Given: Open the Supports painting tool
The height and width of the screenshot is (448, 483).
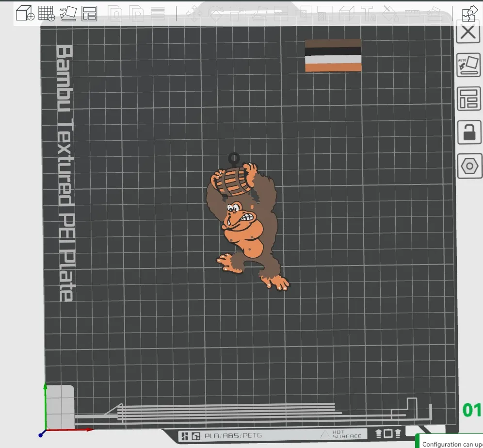Looking at the screenshot, I should click(x=324, y=14).
